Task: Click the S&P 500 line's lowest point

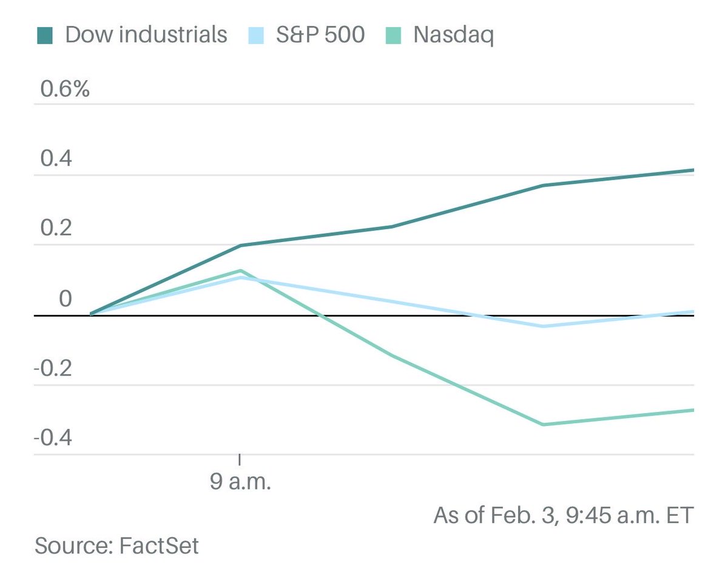Action: [x=543, y=326]
